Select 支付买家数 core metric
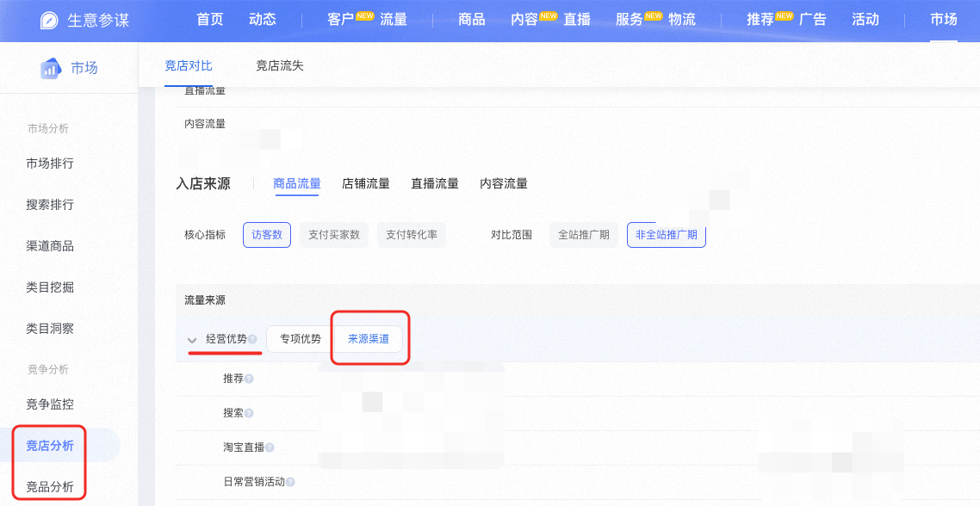This screenshot has width=980, height=506. click(x=334, y=235)
